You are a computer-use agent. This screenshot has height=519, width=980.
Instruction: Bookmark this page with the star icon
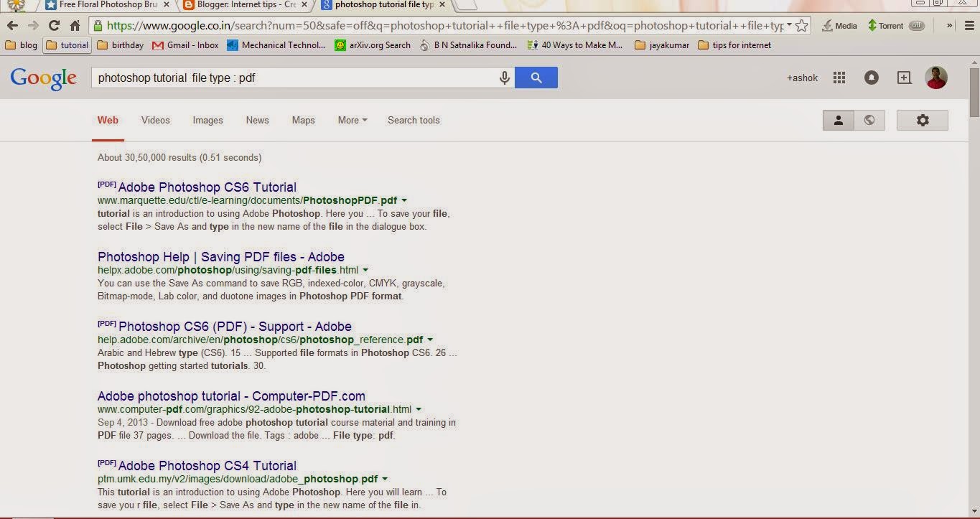(802, 26)
